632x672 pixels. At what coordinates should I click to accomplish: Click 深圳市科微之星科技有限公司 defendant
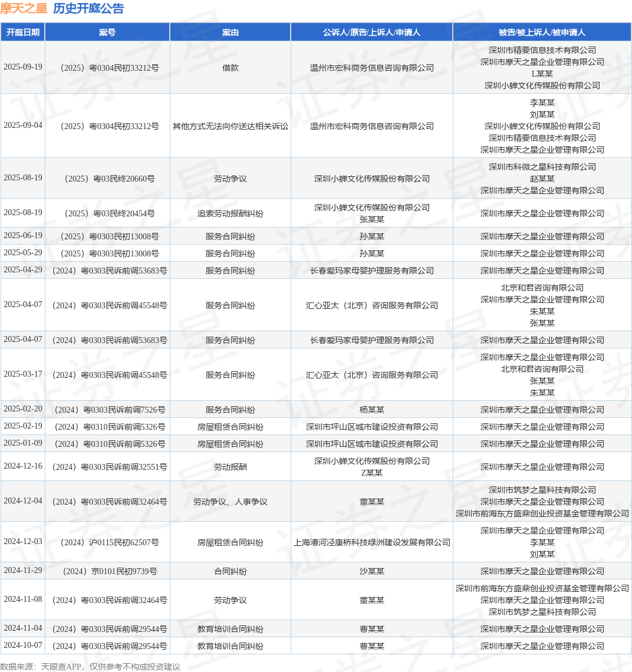542,167
